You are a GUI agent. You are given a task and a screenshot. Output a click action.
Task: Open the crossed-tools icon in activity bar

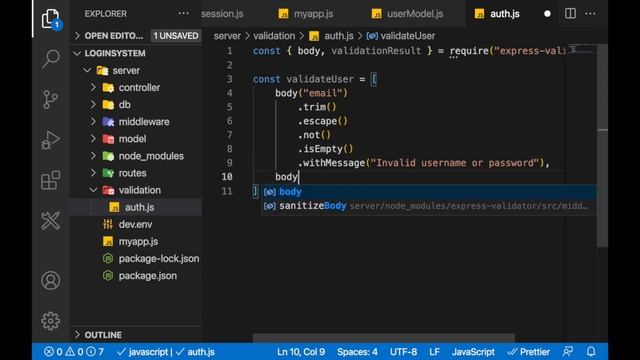[51, 221]
